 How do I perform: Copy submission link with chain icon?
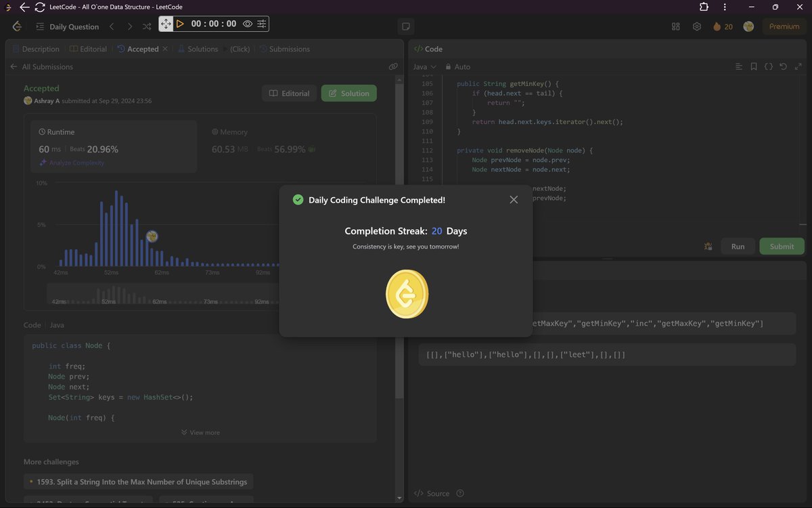tap(393, 67)
